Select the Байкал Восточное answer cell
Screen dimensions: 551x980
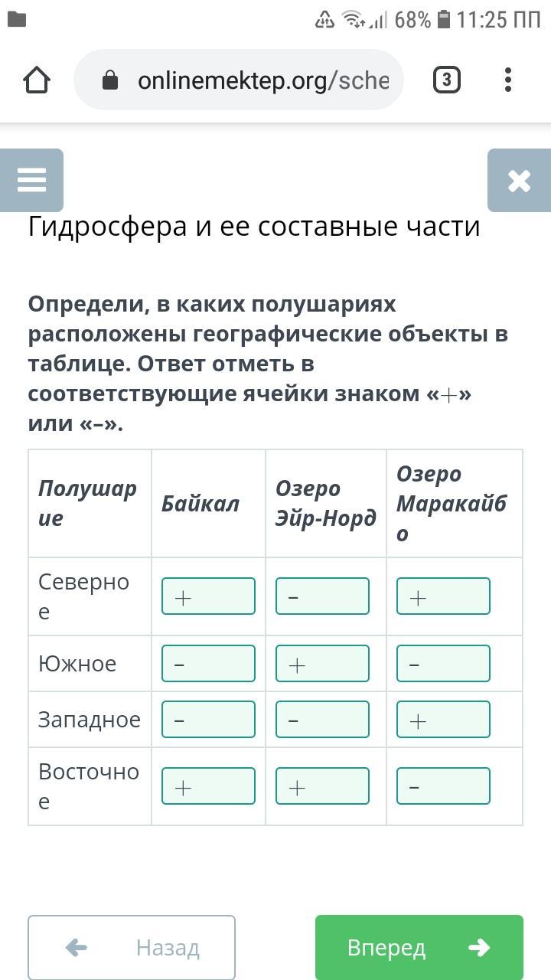click(208, 786)
